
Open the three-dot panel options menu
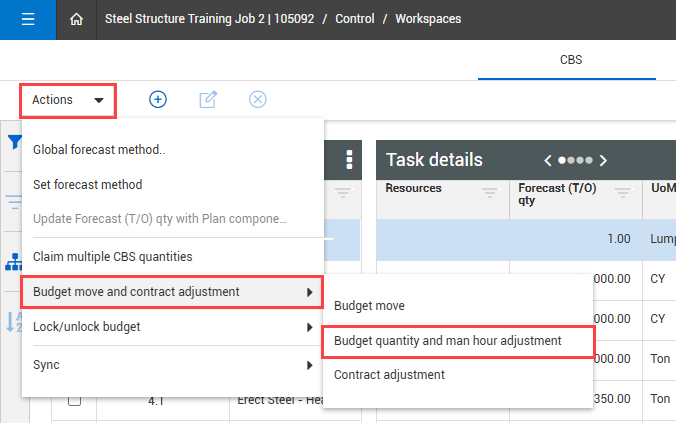[x=349, y=160]
